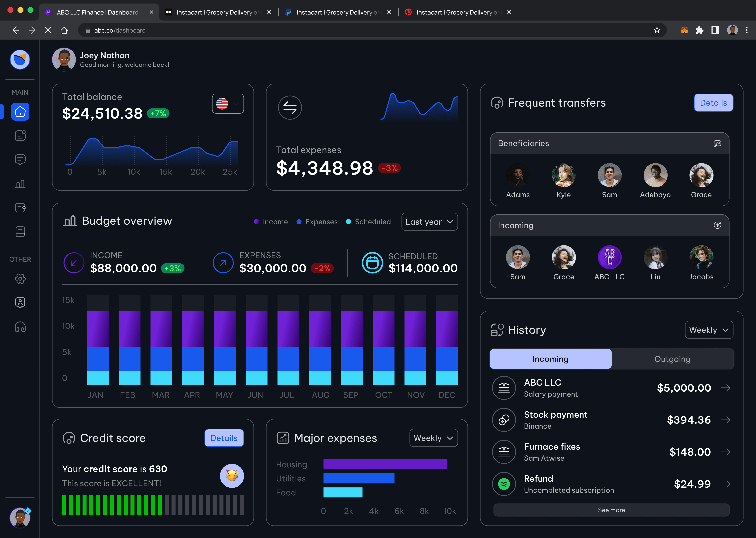Screen dimensions: 756x538
Task: Open the headphones support sidebar icon
Action: point(20,327)
